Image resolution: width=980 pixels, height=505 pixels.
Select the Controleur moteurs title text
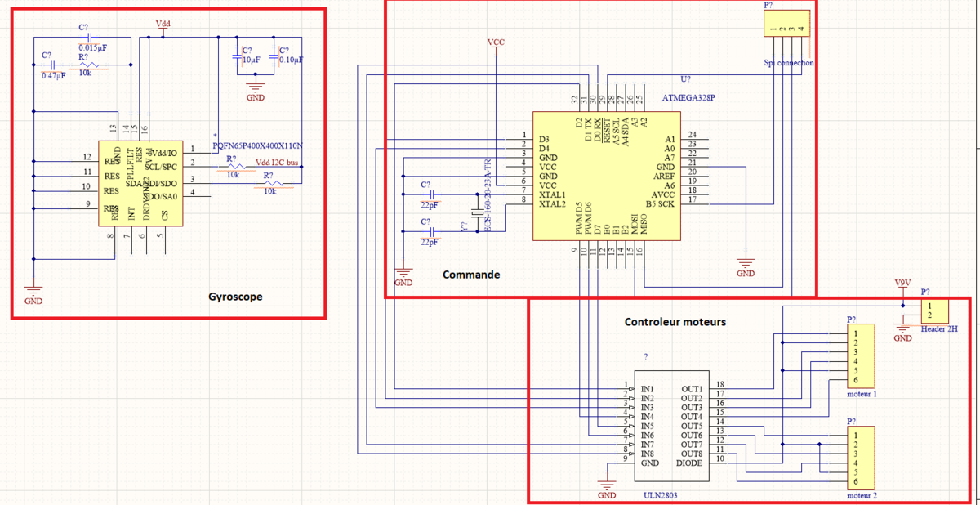(x=675, y=322)
